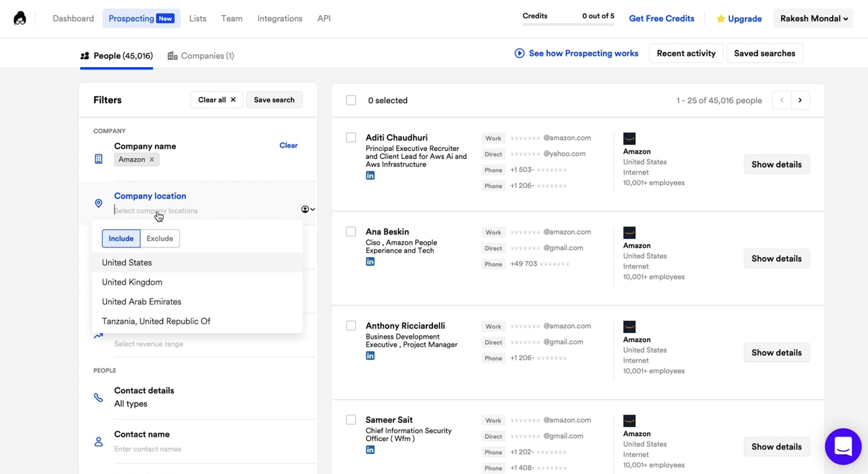Click the company building filter icon
868x474 pixels.
[98, 159]
